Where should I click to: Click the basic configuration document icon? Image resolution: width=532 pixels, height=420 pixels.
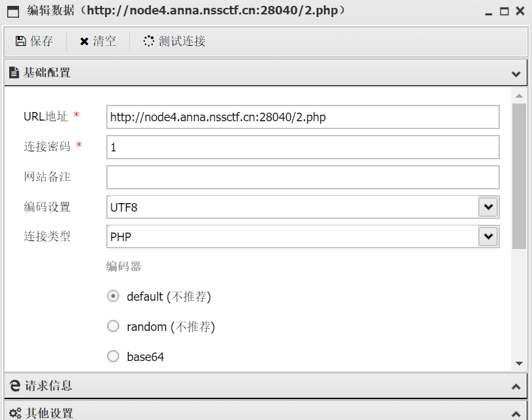coord(14,73)
